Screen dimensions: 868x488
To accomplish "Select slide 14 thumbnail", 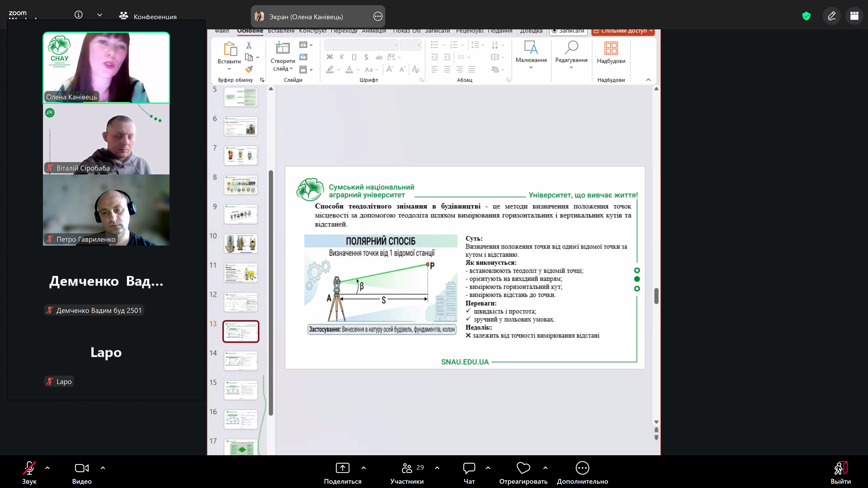I will pyautogui.click(x=241, y=361).
